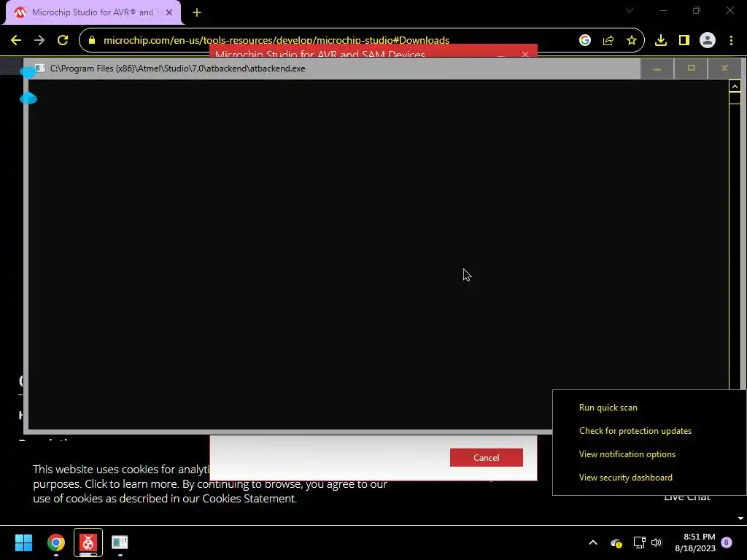Choose View notification options
This screenshot has width=747, height=560.
(627, 454)
